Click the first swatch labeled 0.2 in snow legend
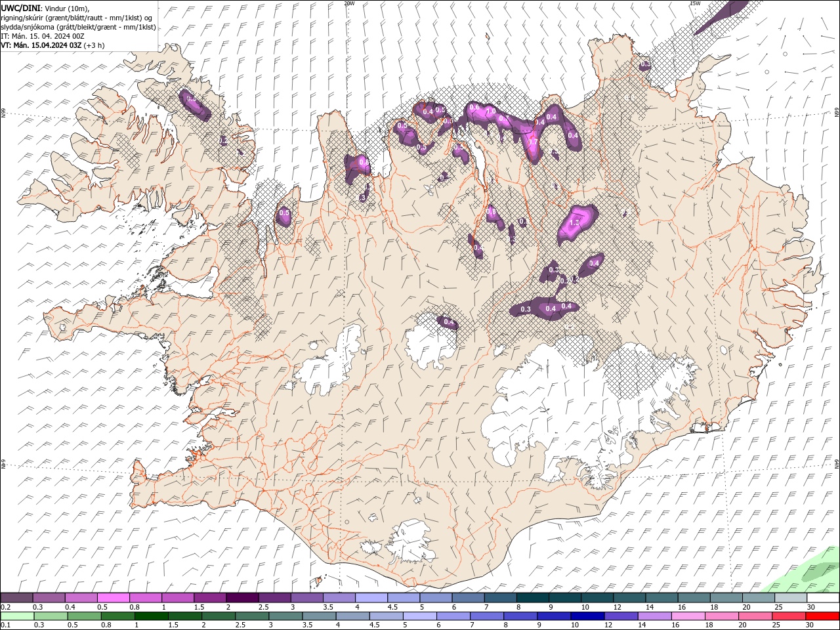Screen dimensions: 840x630 pyautogui.click(x=17, y=597)
